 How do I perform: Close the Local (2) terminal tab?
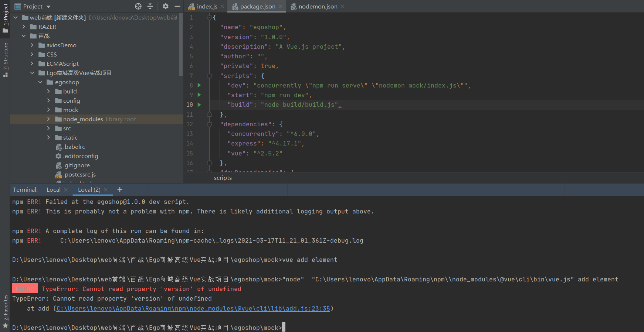point(106,190)
